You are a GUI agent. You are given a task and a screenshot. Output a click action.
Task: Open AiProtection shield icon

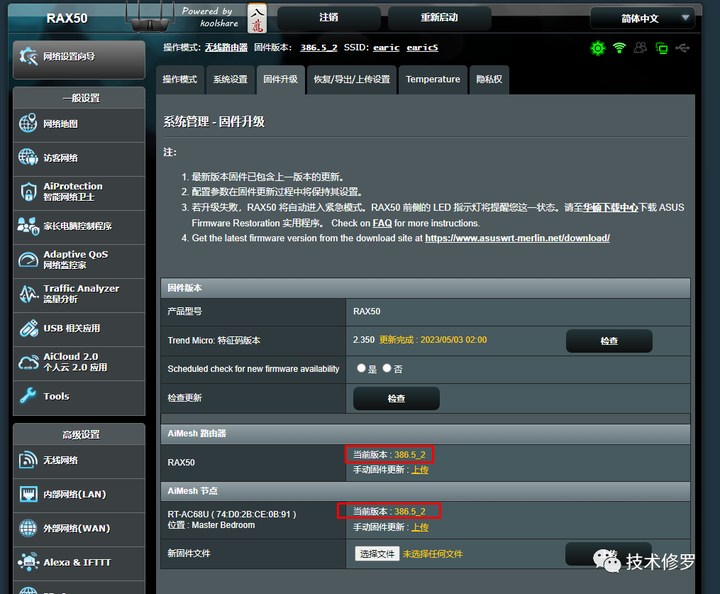tap(28, 191)
